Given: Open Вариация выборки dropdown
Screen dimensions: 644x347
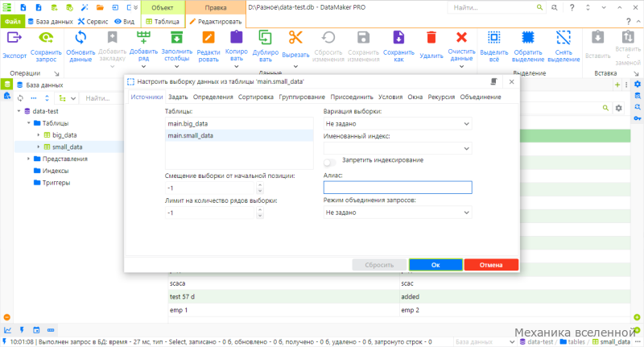Looking at the screenshot, I should [x=398, y=124].
